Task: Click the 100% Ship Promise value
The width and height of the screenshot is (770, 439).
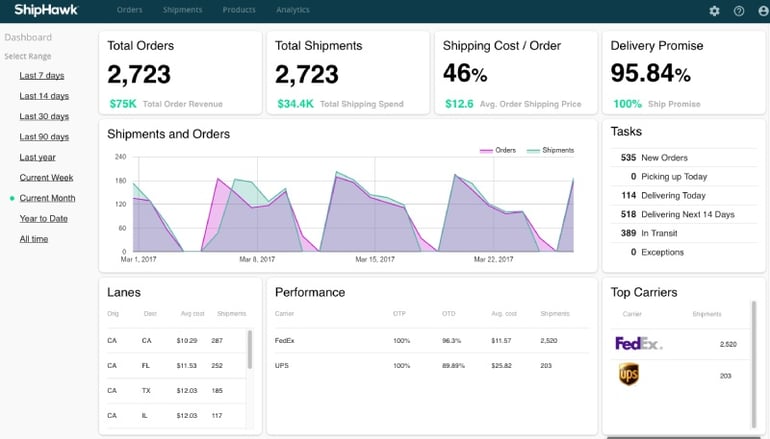Action: coord(627,104)
